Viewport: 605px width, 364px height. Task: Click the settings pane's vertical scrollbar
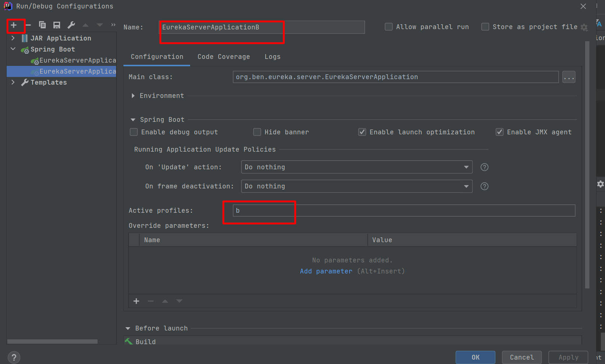click(587, 165)
